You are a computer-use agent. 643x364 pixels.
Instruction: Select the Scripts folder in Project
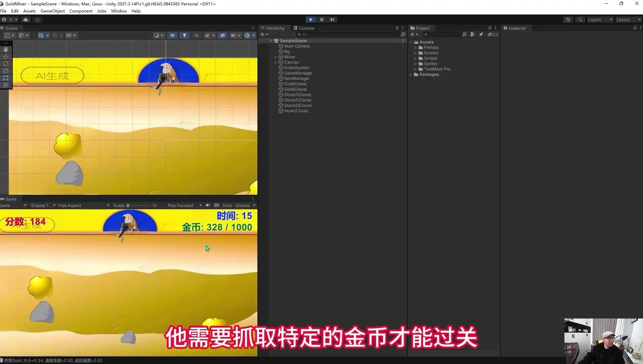click(430, 58)
